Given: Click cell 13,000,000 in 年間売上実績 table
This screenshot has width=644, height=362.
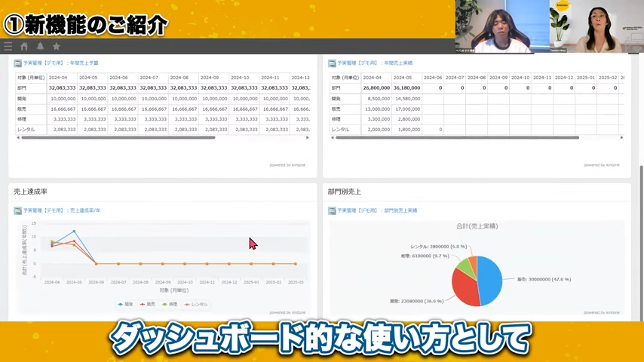Looking at the screenshot, I should coord(376,109).
